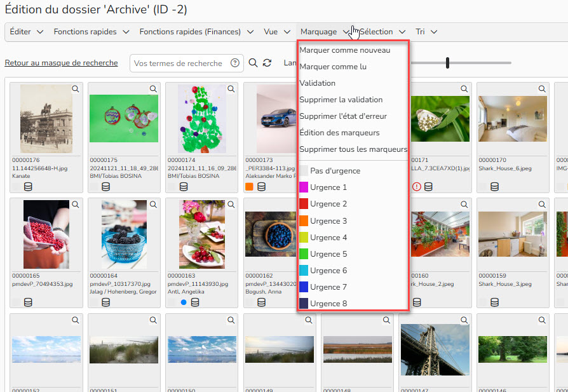Click red error icon under butterfly image
568x392 pixels.
pos(417,187)
